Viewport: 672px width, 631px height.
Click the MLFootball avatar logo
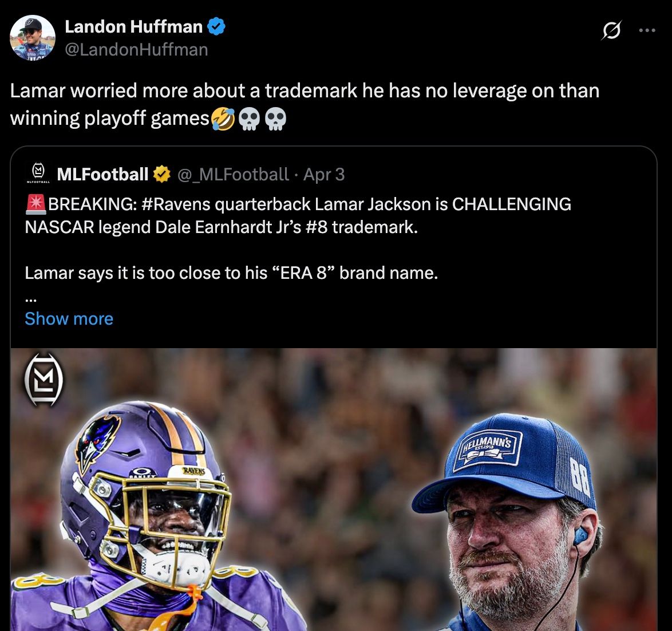coord(38,173)
